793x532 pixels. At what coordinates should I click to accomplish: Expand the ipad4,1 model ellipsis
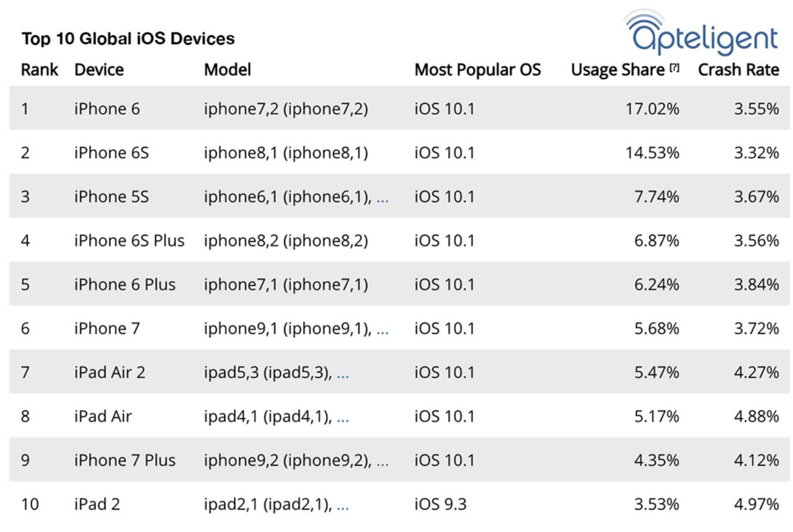[x=342, y=417]
